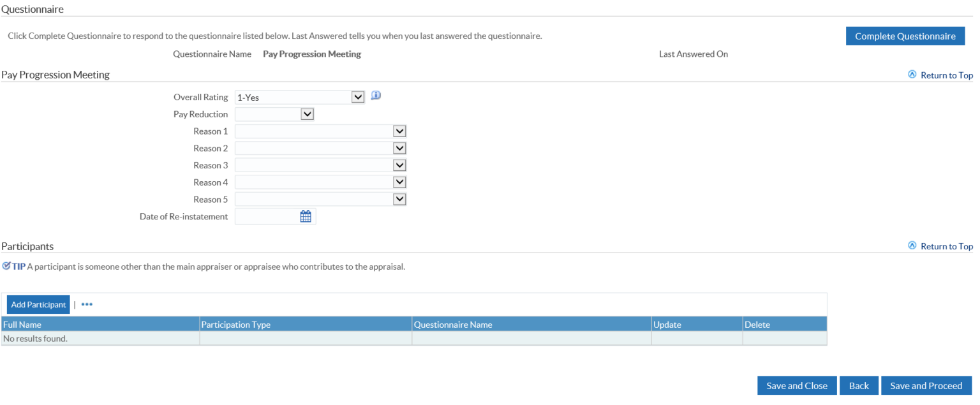Click the info icon beside Overall Rating
Viewport: 980px width, 405px height.
(x=376, y=96)
